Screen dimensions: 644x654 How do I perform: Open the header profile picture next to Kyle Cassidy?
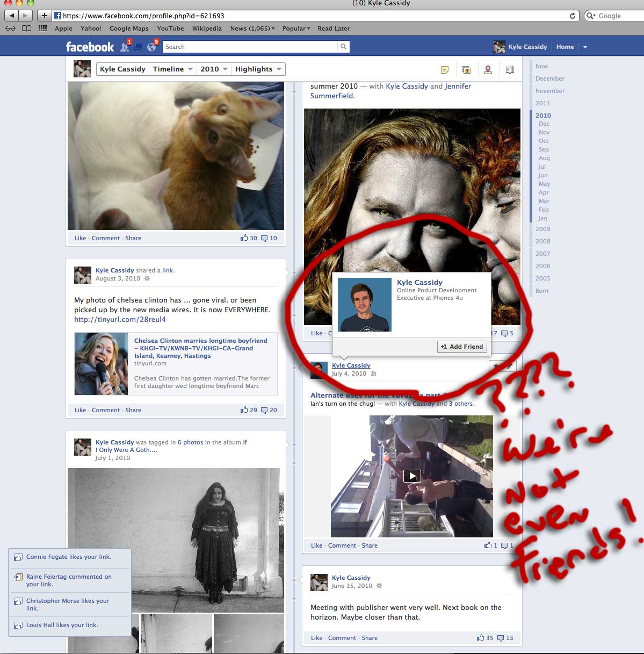[x=499, y=47]
